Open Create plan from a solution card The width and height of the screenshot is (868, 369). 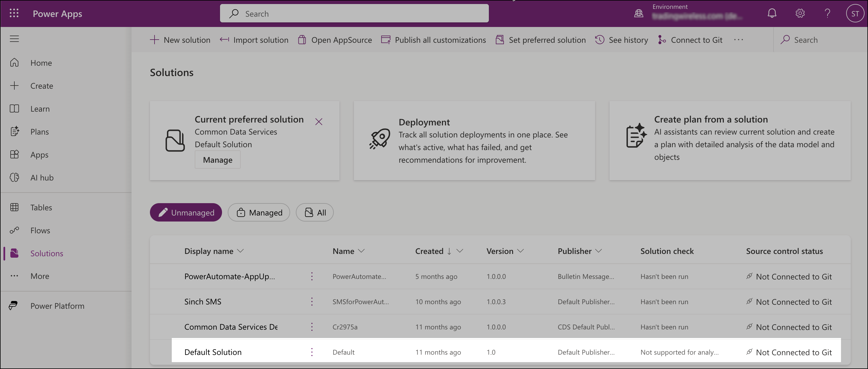(730, 140)
